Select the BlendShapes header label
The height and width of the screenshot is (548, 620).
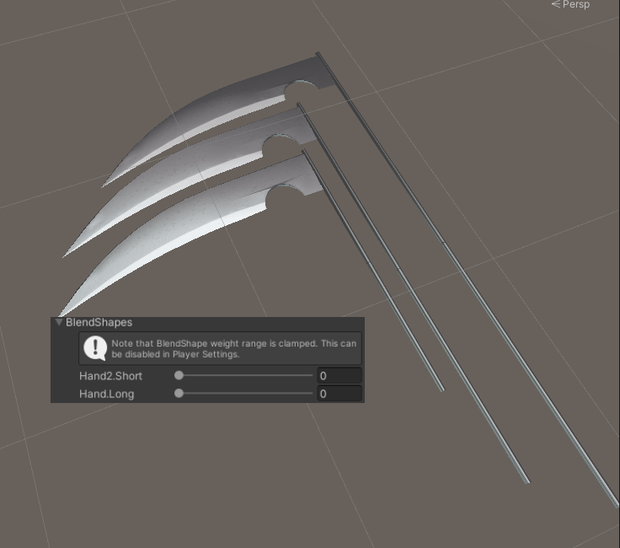tap(99, 322)
